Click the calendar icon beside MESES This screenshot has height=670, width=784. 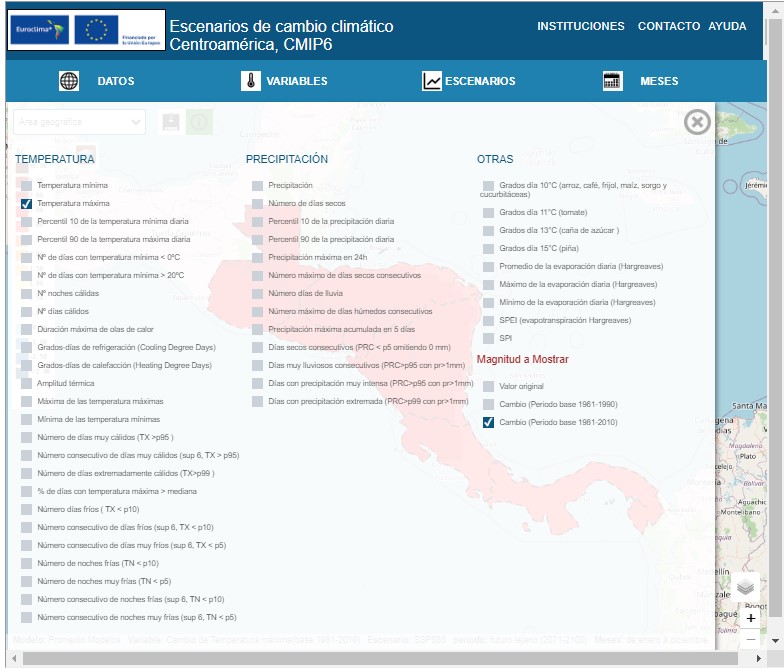613,82
